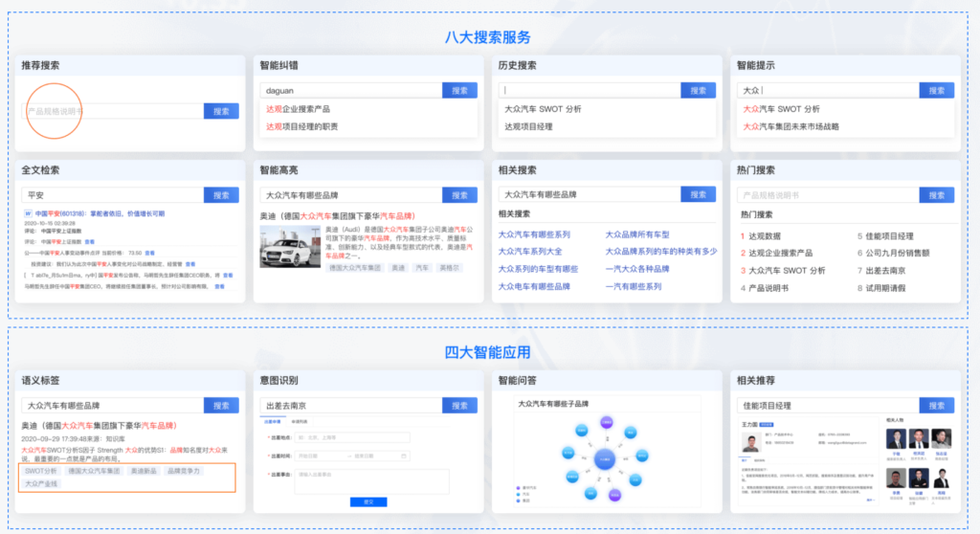Click the Word document icon beside 中国平安 result
Image resolution: width=980 pixels, height=534 pixels.
pos(28,213)
